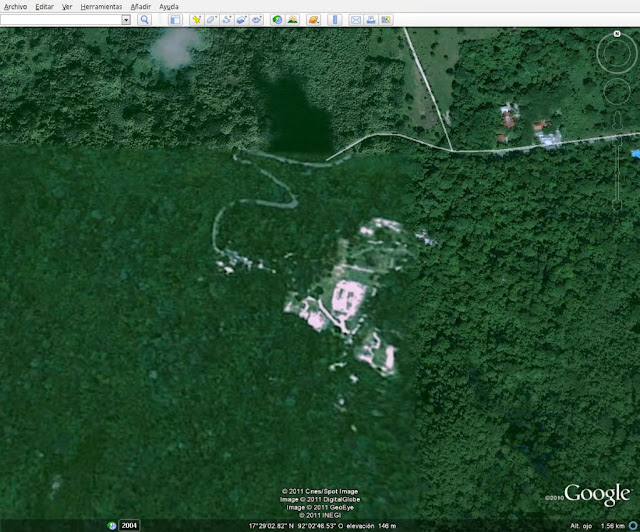Click the historical imagery clock in status bar
Image resolution: width=640 pixels, height=532 pixels.
pyautogui.click(x=112, y=525)
